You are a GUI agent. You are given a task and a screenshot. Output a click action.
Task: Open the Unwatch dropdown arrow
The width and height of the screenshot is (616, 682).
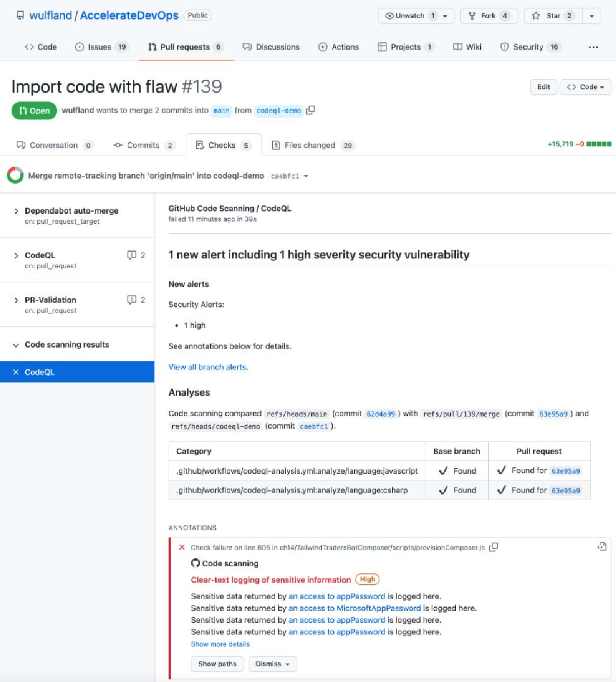pos(445,16)
